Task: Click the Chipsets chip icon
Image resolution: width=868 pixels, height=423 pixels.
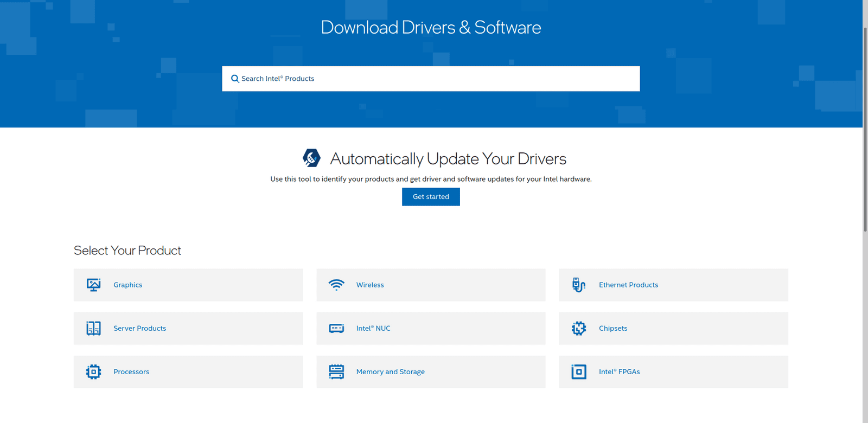Action: (x=579, y=328)
